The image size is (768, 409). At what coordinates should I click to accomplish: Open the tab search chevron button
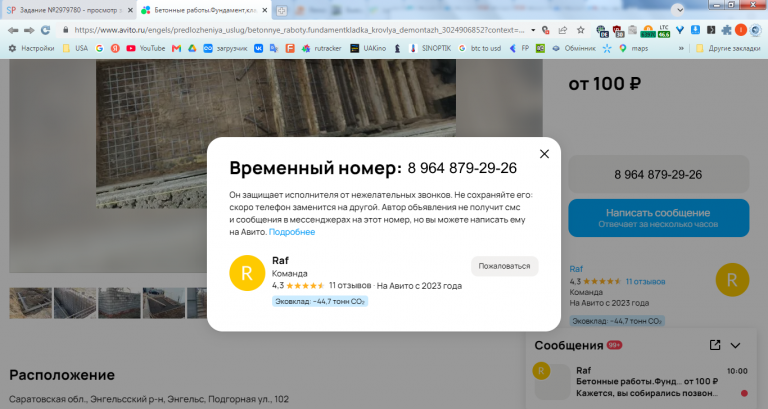(x=677, y=10)
